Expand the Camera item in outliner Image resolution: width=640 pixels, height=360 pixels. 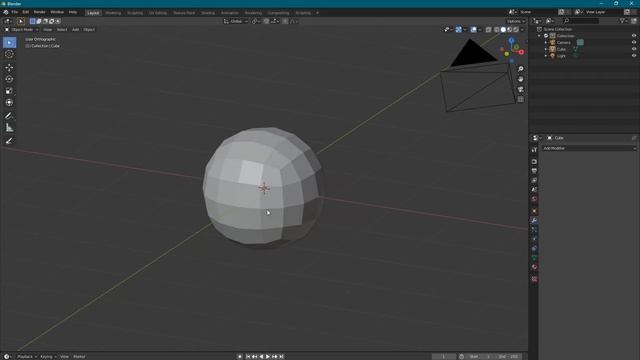[x=546, y=42]
